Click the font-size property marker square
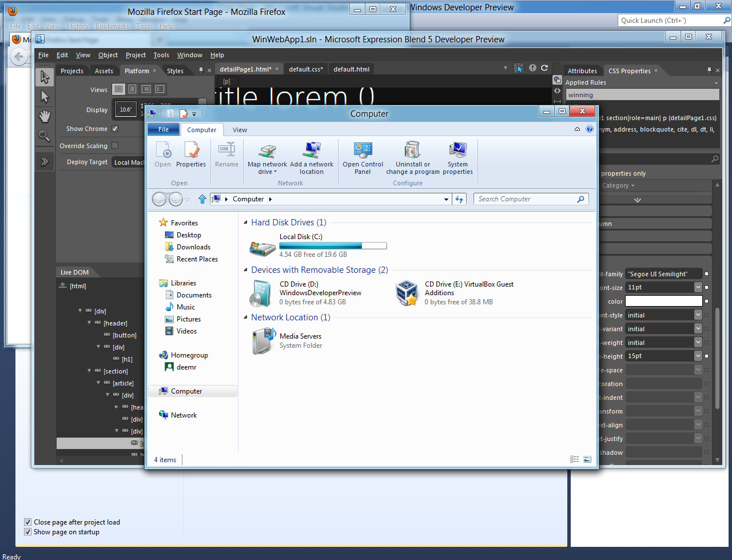Viewport: 732px width, 560px height. (707, 287)
